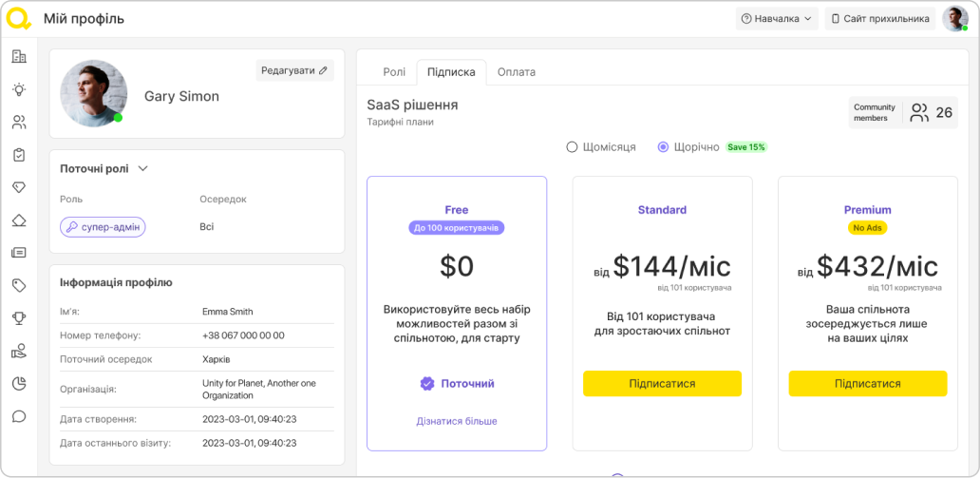Click the Gary Simon profile photo
This screenshot has height=478, width=980.
(93, 93)
